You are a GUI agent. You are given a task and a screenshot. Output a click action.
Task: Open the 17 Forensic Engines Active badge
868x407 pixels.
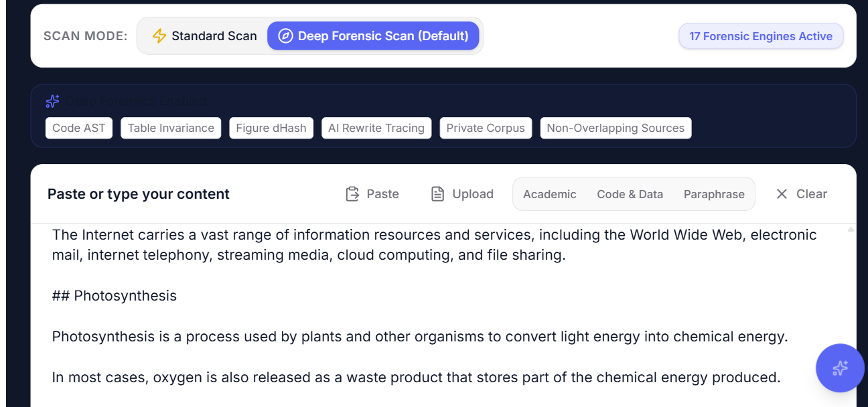[761, 36]
